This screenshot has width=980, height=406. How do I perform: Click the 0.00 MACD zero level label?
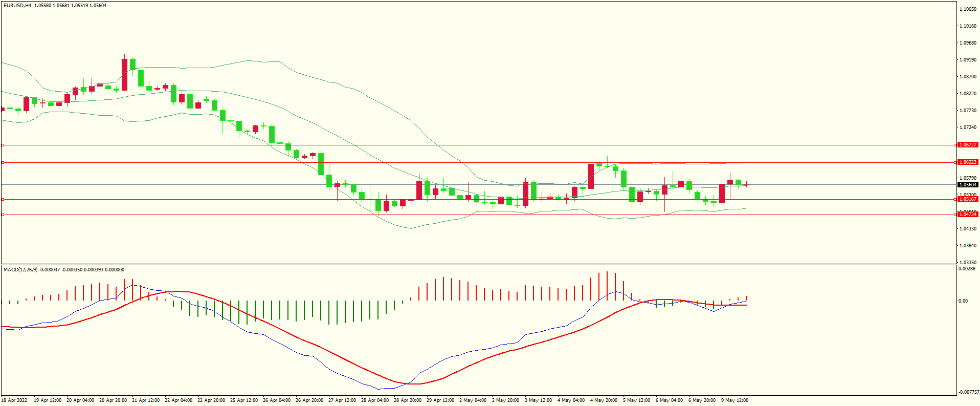tap(963, 301)
